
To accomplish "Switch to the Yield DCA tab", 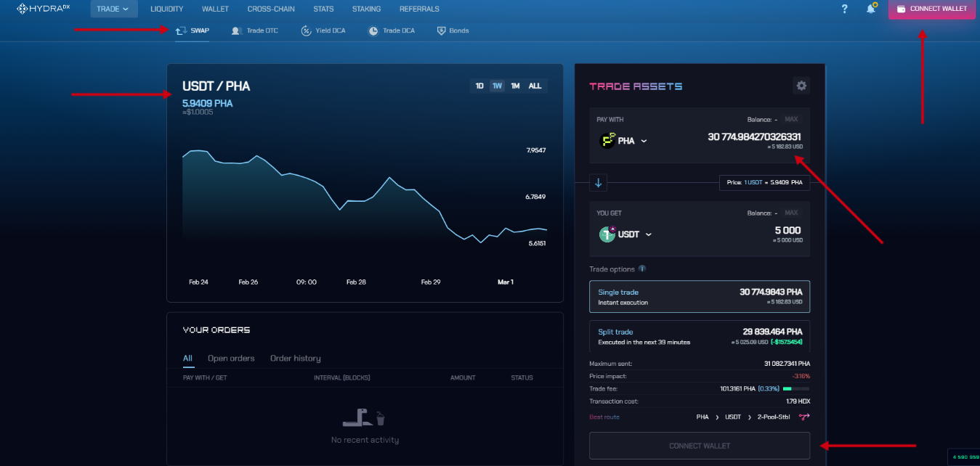I will 323,30.
